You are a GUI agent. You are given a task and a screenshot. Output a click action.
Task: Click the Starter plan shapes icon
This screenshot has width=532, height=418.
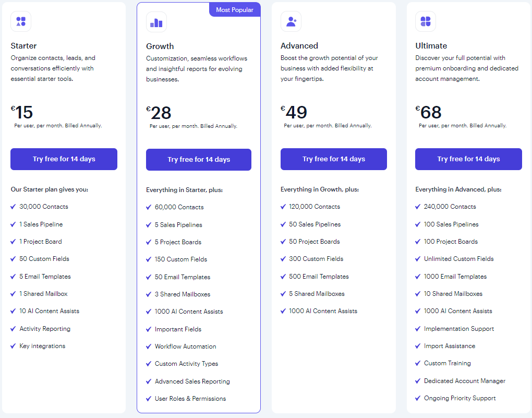21,21
